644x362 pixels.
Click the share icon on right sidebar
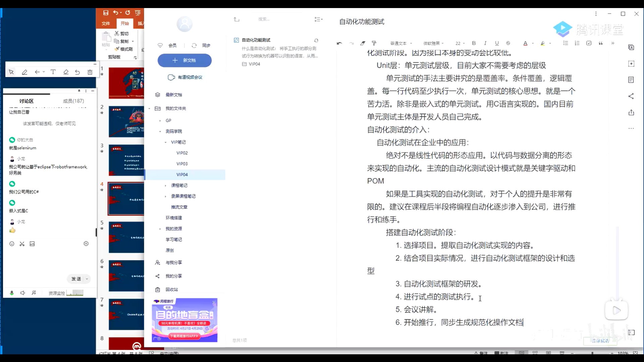tap(631, 96)
